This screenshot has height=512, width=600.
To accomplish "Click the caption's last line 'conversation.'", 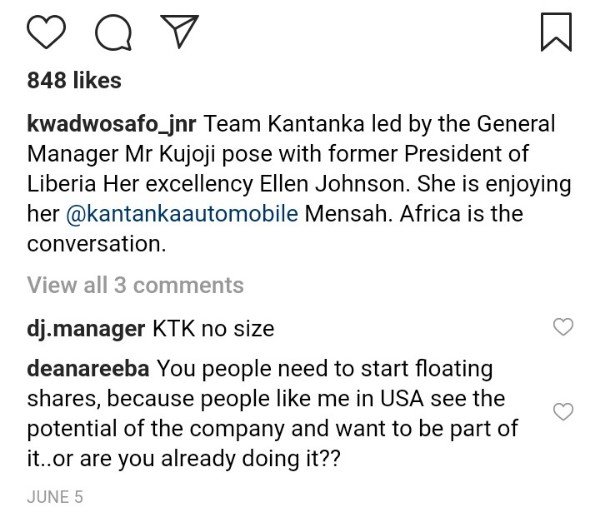I will (97, 244).
